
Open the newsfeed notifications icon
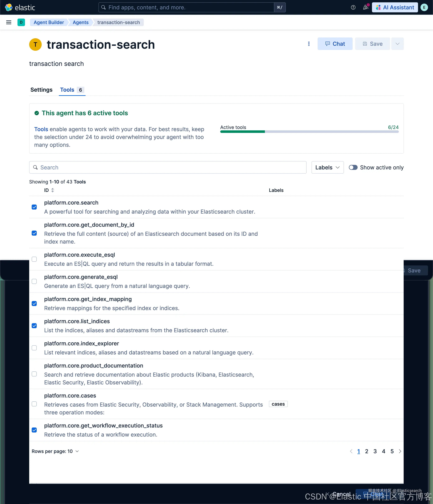(365, 7)
